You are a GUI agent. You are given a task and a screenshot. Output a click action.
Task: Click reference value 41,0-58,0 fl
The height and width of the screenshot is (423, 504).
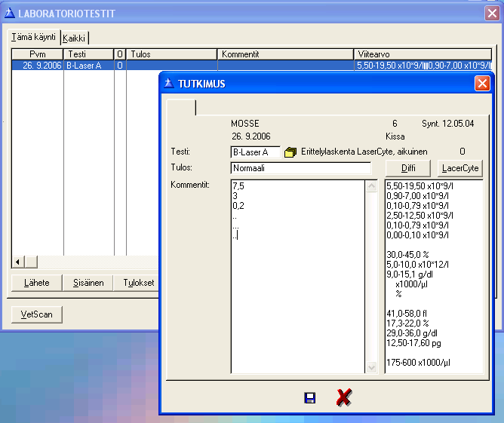[x=407, y=313]
